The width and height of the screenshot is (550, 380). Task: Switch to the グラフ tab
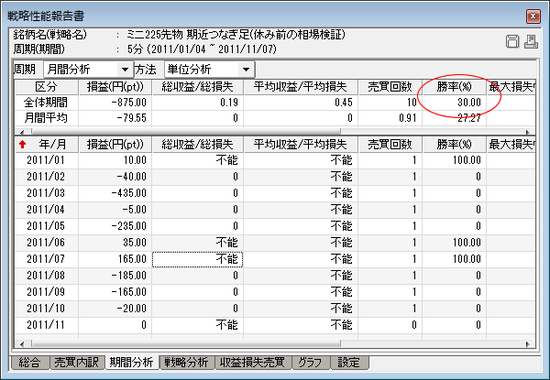310,362
